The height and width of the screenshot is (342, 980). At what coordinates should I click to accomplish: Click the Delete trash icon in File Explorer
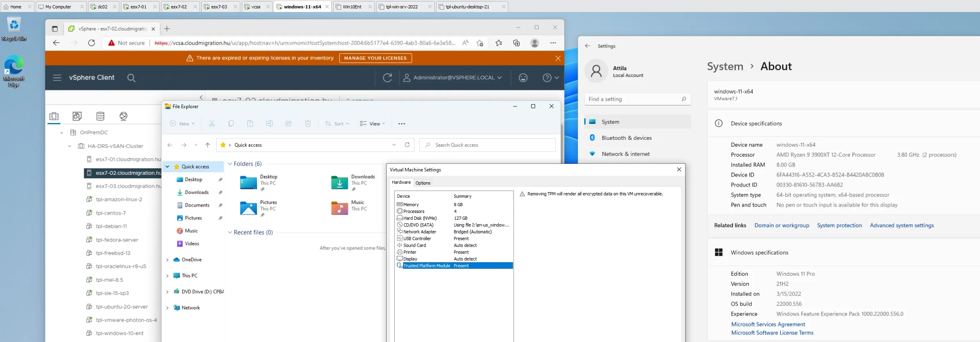tap(308, 124)
